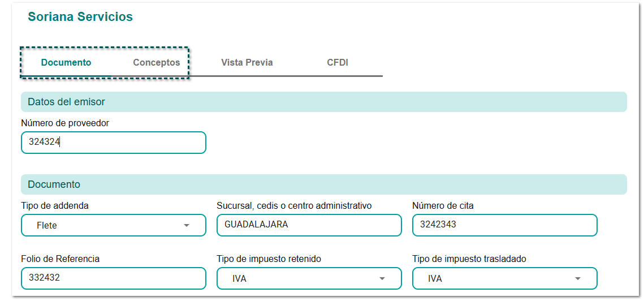Open the Conceptos tab

157,63
